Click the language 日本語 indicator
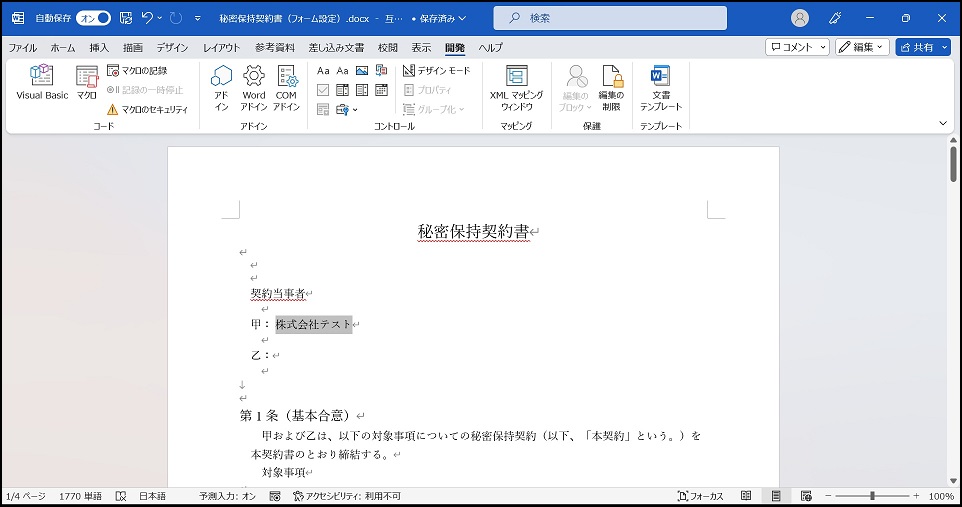Image resolution: width=962 pixels, height=507 pixels. pyautogui.click(x=153, y=496)
